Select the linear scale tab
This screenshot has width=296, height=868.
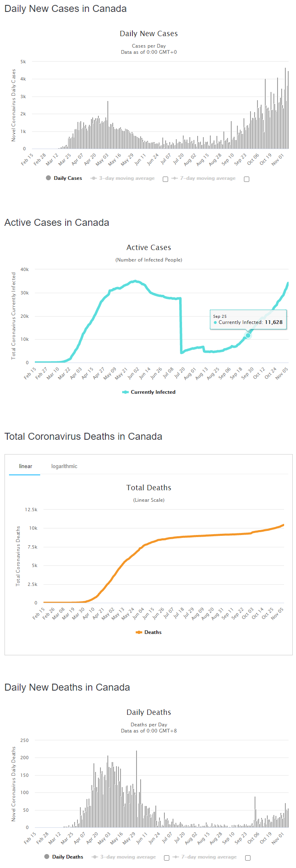point(25,466)
